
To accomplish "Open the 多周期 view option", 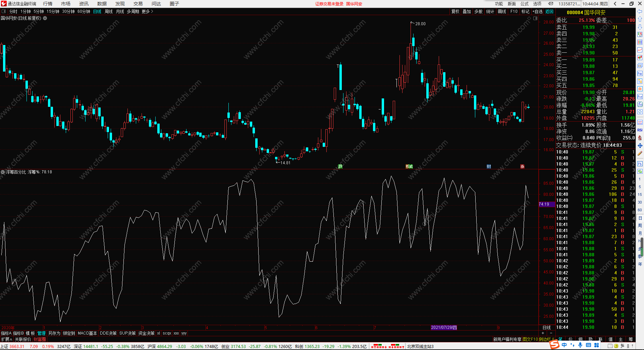I will click(133, 11).
